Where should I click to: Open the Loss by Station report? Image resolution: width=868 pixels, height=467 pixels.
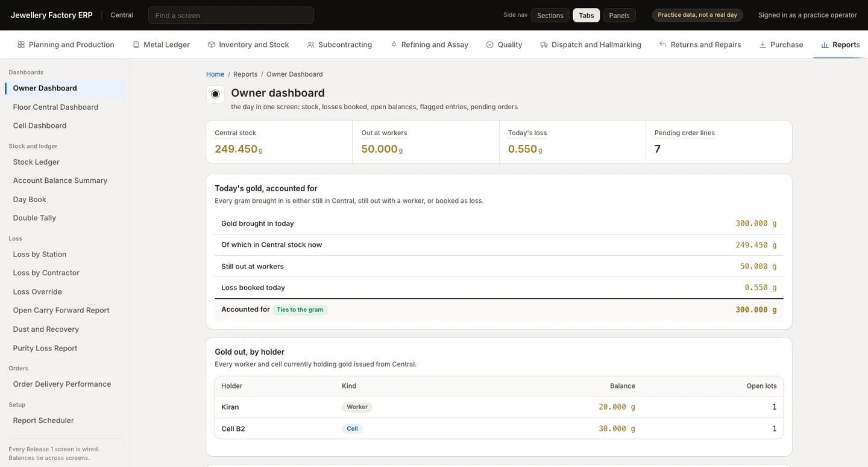click(x=65, y=254)
